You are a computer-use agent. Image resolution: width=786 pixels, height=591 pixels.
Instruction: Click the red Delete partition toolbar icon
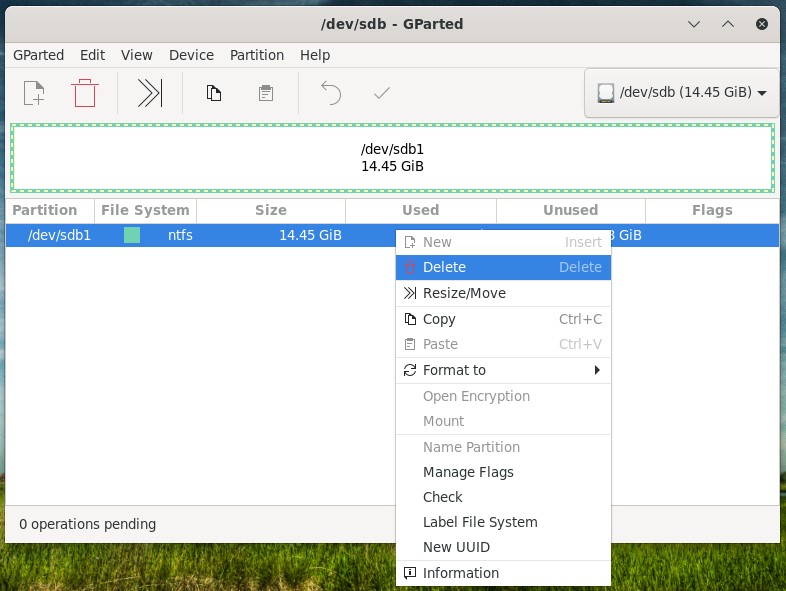coord(85,93)
